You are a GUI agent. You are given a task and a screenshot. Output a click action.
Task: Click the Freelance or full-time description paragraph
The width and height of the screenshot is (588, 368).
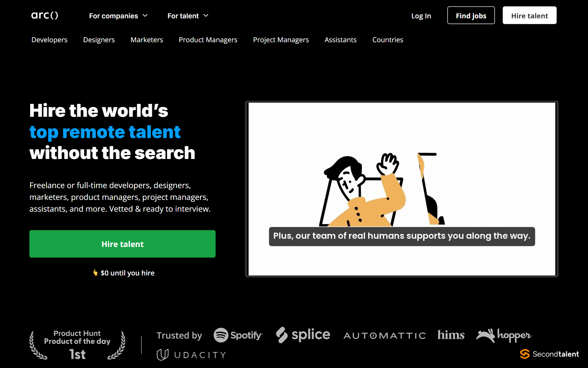[x=120, y=197]
